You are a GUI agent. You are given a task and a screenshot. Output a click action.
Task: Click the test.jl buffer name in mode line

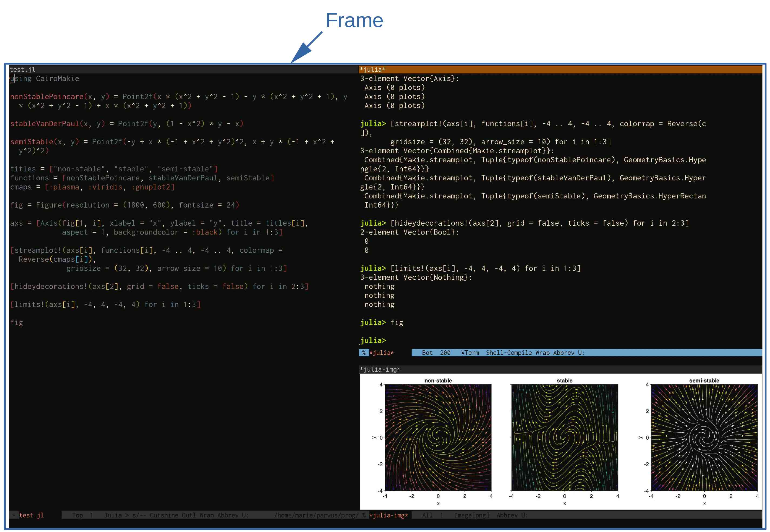pyautogui.click(x=31, y=515)
